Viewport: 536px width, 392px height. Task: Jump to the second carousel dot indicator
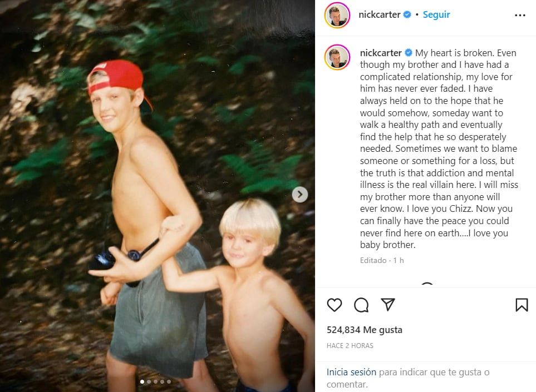click(x=149, y=381)
